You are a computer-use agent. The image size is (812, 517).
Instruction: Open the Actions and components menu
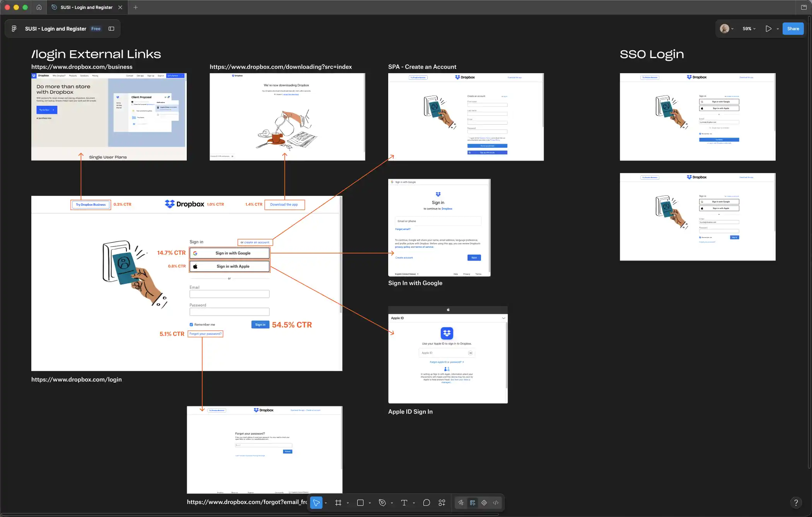442,503
